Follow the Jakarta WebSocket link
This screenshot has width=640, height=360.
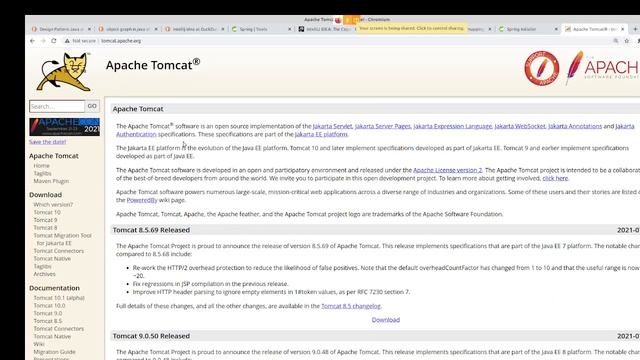(x=520, y=126)
